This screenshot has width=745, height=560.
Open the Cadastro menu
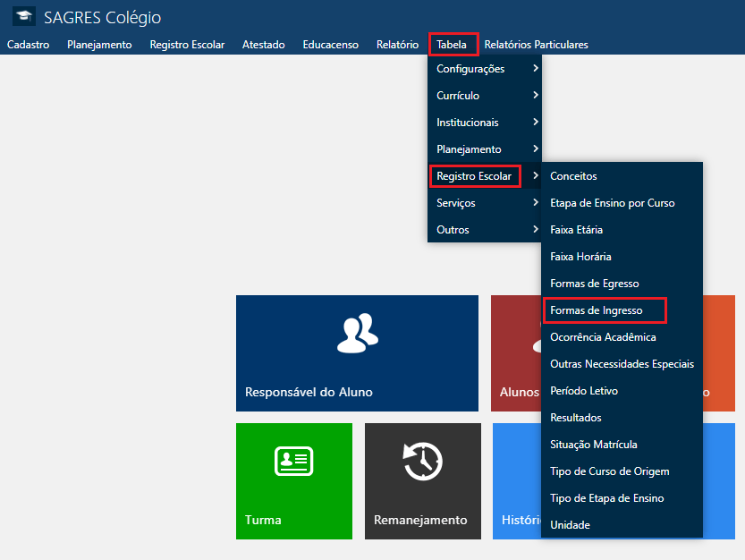pyautogui.click(x=28, y=45)
